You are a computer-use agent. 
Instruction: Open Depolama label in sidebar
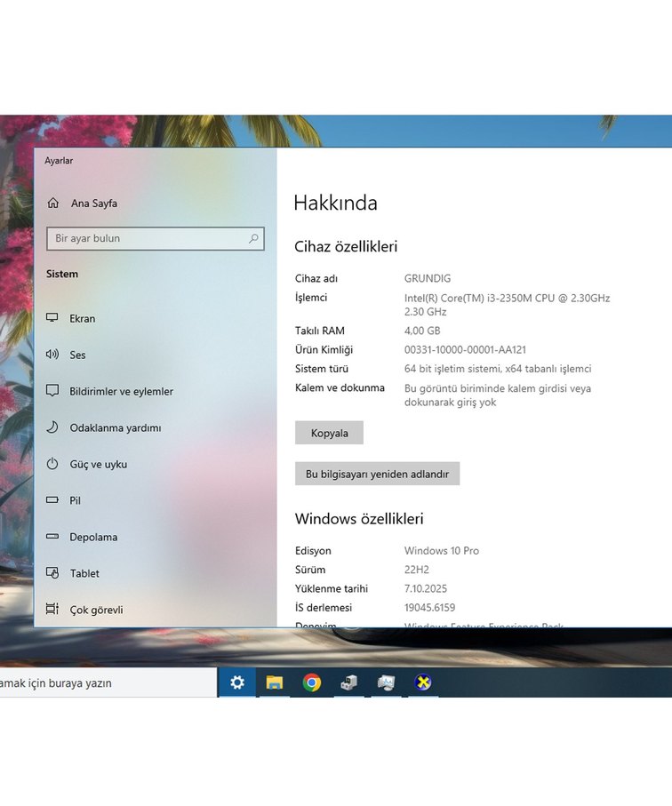point(93,537)
